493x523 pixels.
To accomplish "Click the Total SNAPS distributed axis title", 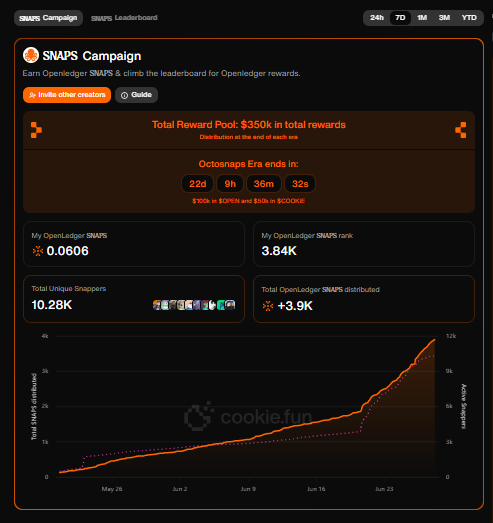I will coord(34,407).
